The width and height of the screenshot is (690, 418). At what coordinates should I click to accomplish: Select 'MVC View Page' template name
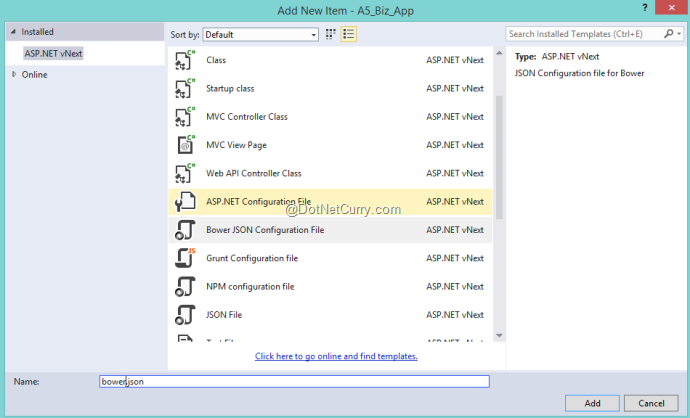pyautogui.click(x=236, y=145)
